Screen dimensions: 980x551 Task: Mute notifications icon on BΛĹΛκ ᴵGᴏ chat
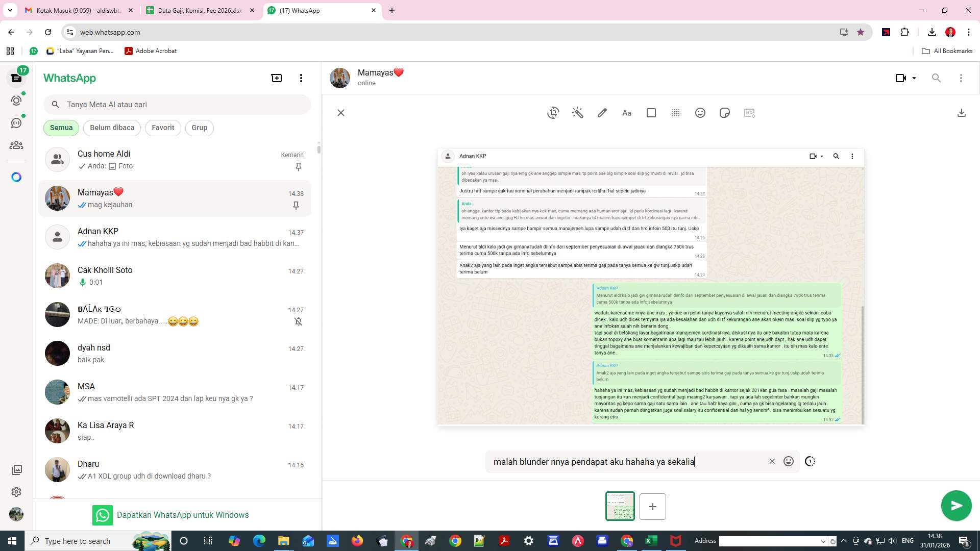pyautogui.click(x=298, y=321)
